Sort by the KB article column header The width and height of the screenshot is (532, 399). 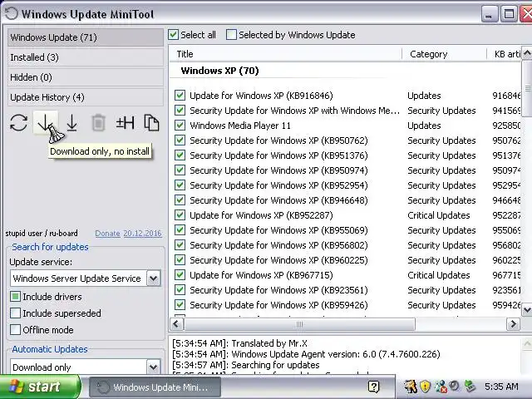(x=505, y=54)
